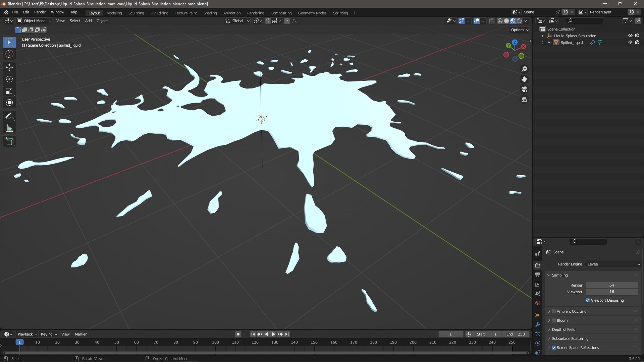Viewport: 644px width, 362px height.
Task: Open the Object Mode dropdown
Action: (34, 21)
